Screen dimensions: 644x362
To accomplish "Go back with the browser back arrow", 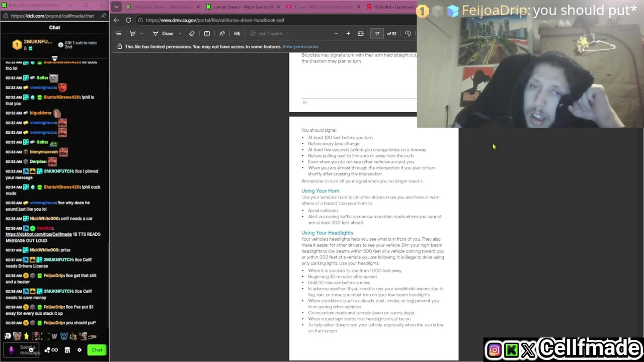I will click(x=116, y=20).
